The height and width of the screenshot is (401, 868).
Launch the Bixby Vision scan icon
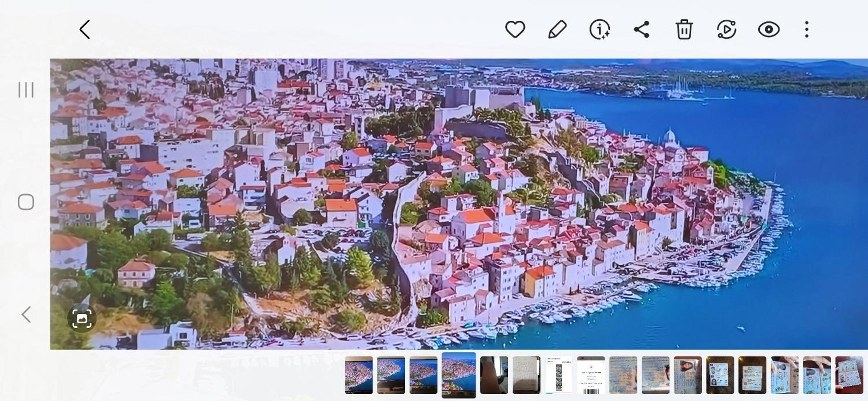click(x=82, y=318)
